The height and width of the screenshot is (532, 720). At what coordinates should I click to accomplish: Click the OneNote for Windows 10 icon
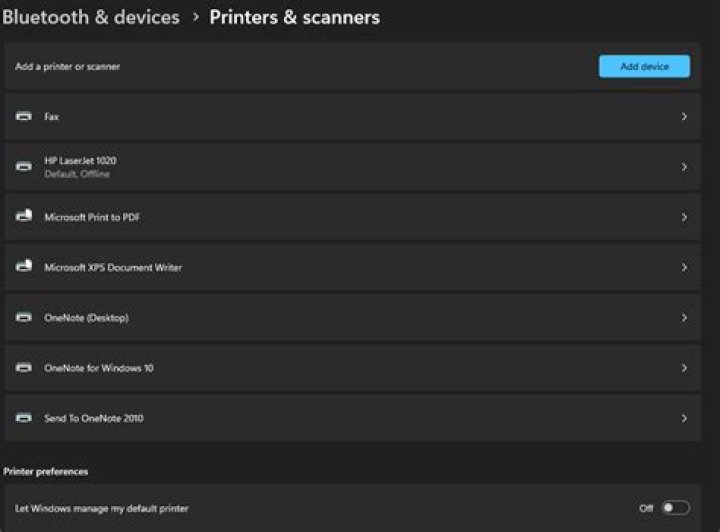(24, 368)
